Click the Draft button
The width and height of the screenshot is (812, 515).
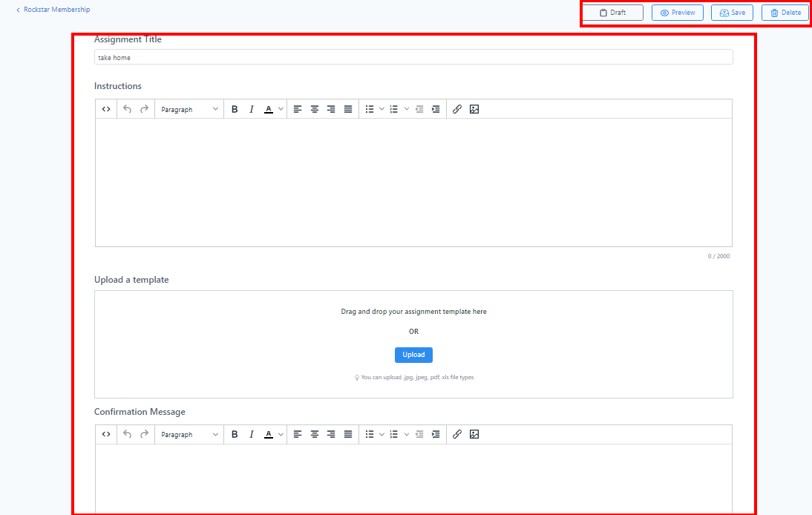612,13
